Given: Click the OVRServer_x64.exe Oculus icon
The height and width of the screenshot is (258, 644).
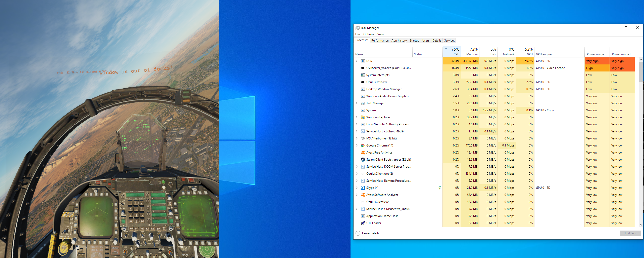Looking at the screenshot, I should (x=363, y=68).
